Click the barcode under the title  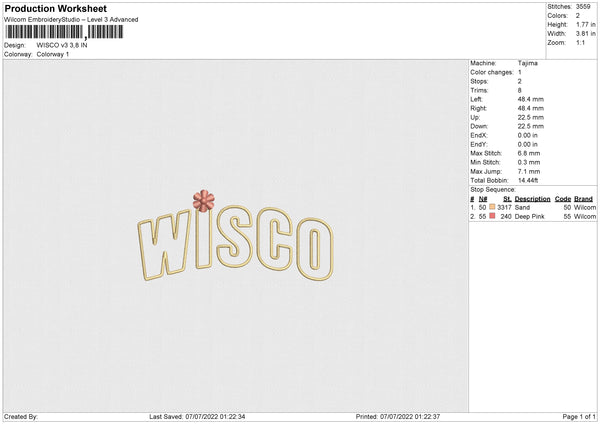click(64, 32)
